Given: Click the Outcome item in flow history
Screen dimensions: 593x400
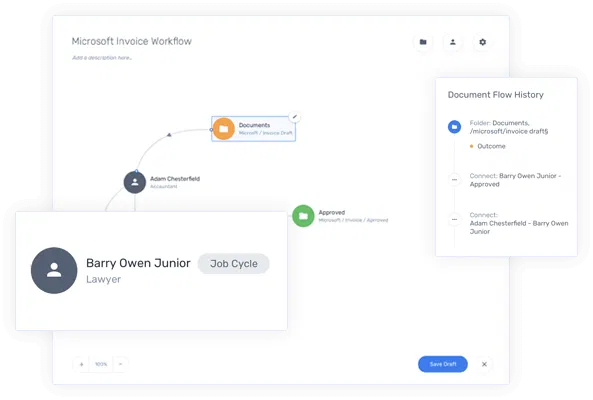Looking at the screenshot, I should click(x=491, y=146).
